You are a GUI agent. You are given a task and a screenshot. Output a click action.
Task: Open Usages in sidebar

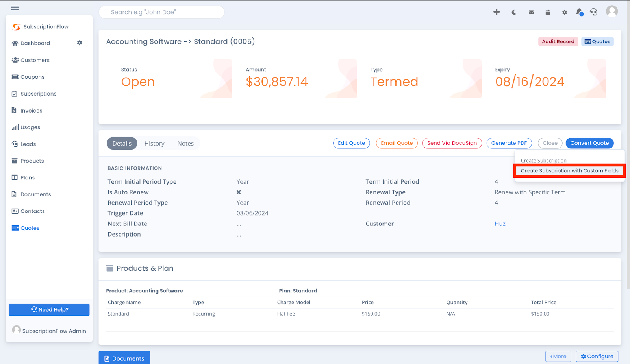26,127
